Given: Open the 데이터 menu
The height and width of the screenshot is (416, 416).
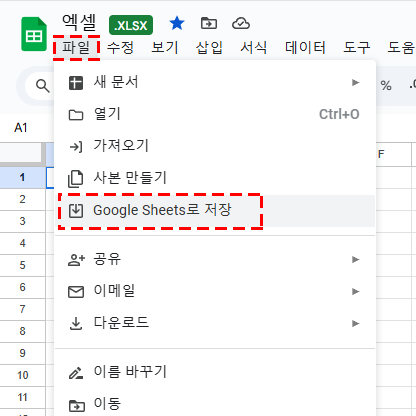Looking at the screenshot, I should pos(305,48).
